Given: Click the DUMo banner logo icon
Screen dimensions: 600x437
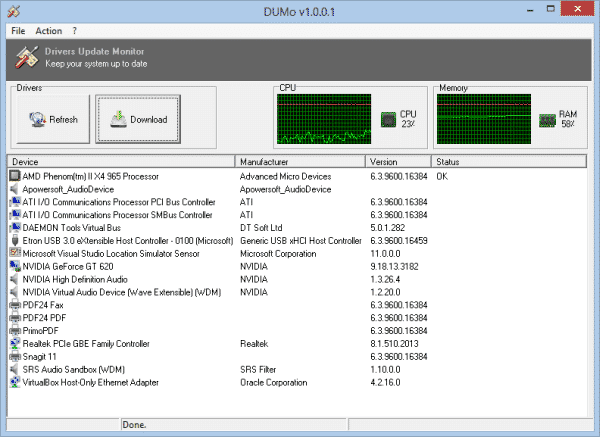Looking at the screenshot, I should (28, 57).
